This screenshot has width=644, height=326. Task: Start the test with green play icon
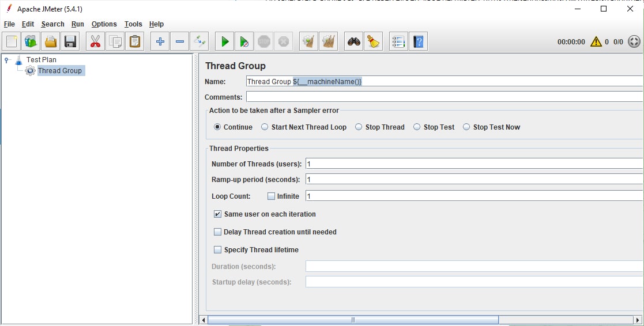click(x=225, y=41)
